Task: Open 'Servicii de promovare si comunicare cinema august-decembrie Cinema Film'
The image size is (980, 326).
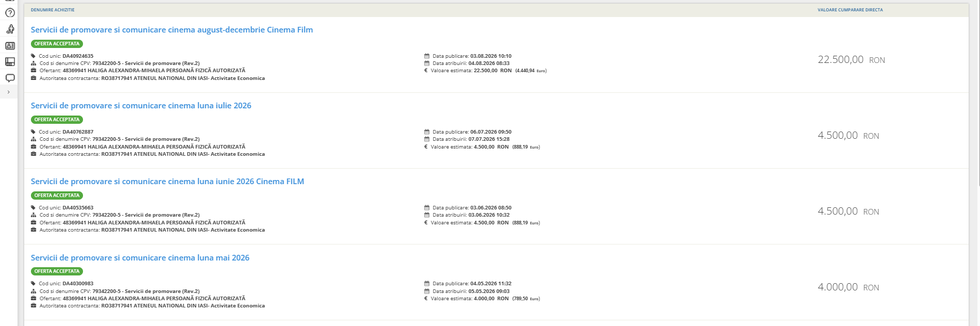Action: (172, 30)
